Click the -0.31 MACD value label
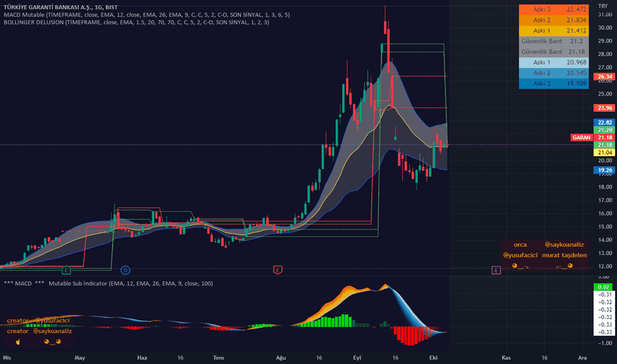Screen dimensions: 617x364 coord(605,295)
